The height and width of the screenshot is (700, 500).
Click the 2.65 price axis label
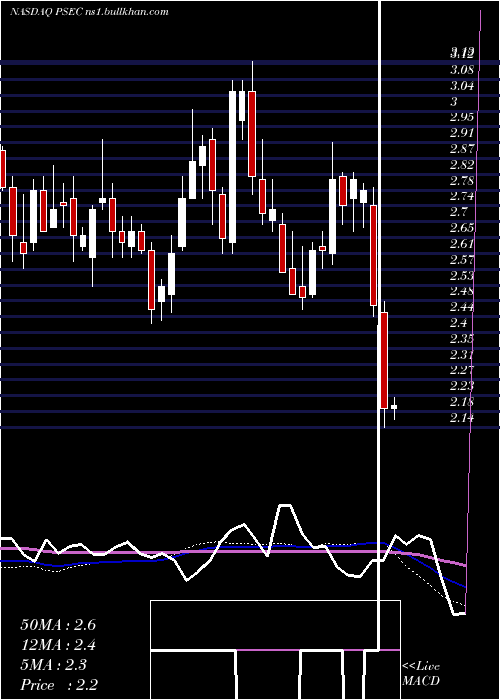462,229
